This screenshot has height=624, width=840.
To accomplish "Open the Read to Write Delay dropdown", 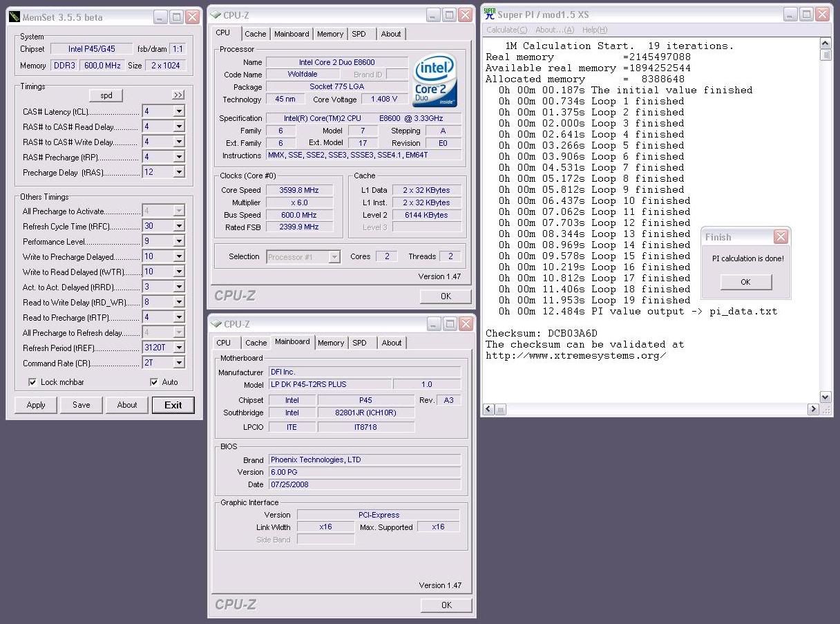I will click(x=179, y=302).
